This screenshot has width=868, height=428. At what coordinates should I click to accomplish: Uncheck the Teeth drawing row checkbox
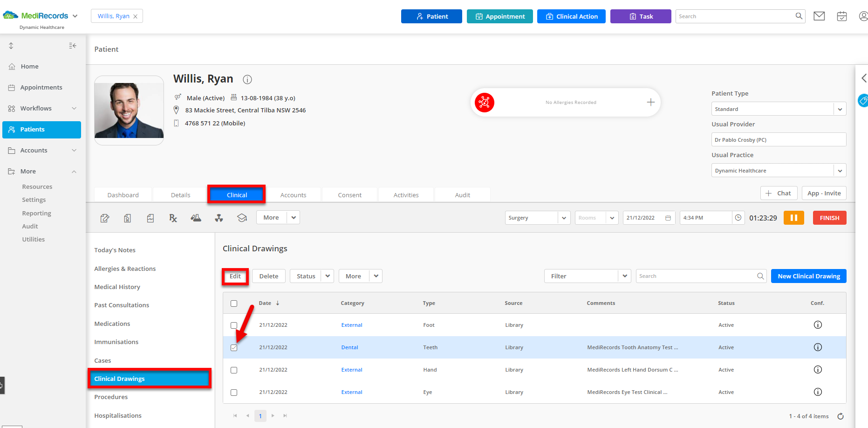(234, 347)
